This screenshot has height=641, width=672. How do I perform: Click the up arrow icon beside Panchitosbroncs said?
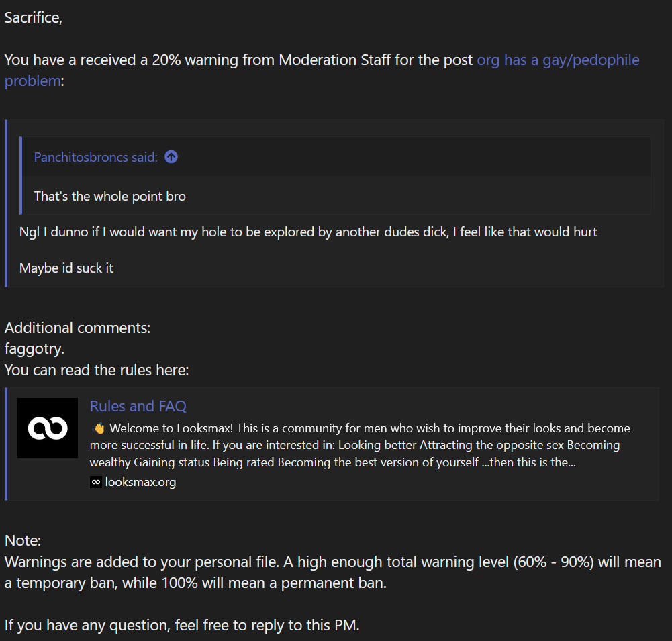[x=171, y=157]
